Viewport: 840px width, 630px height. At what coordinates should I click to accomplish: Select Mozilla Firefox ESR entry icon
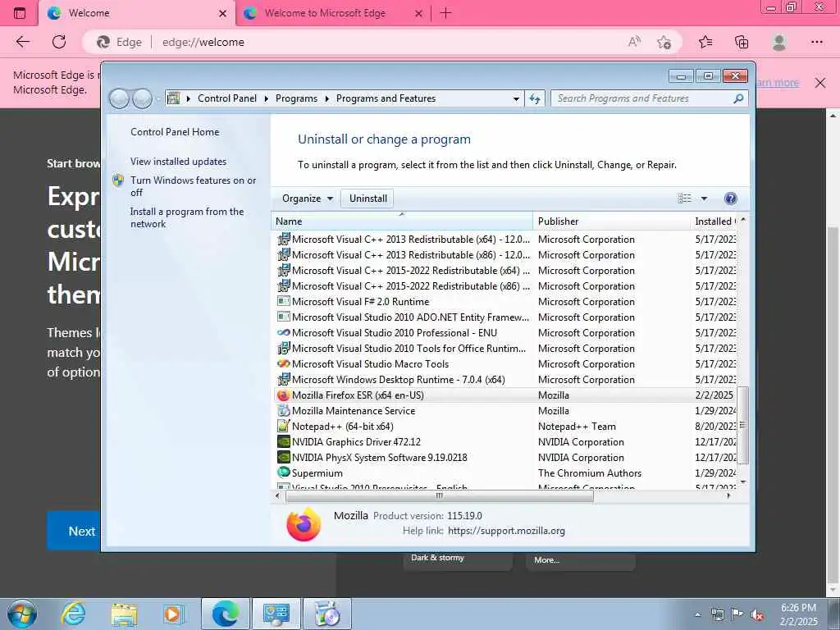click(x=283, y=395)
